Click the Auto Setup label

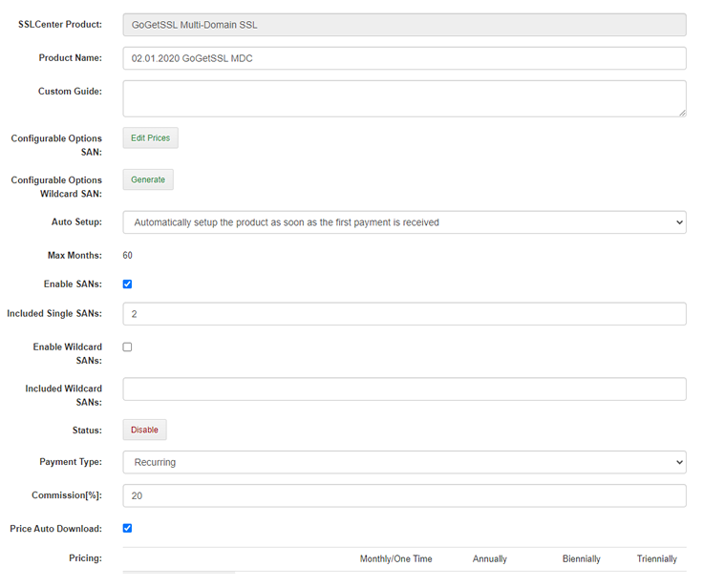click(76, 221)
